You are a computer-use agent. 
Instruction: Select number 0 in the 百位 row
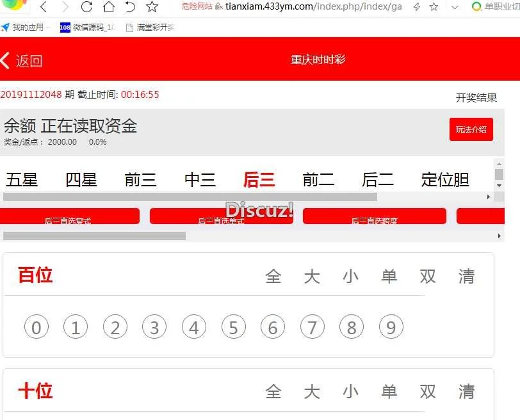[37, 328]
